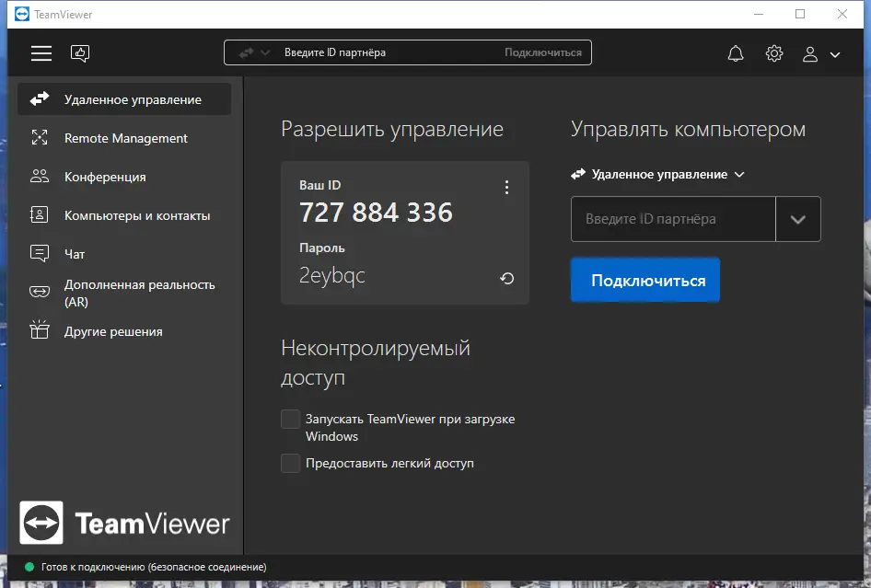
Task: Open Компьютеры и контакты
Action: tap(39, 214)
